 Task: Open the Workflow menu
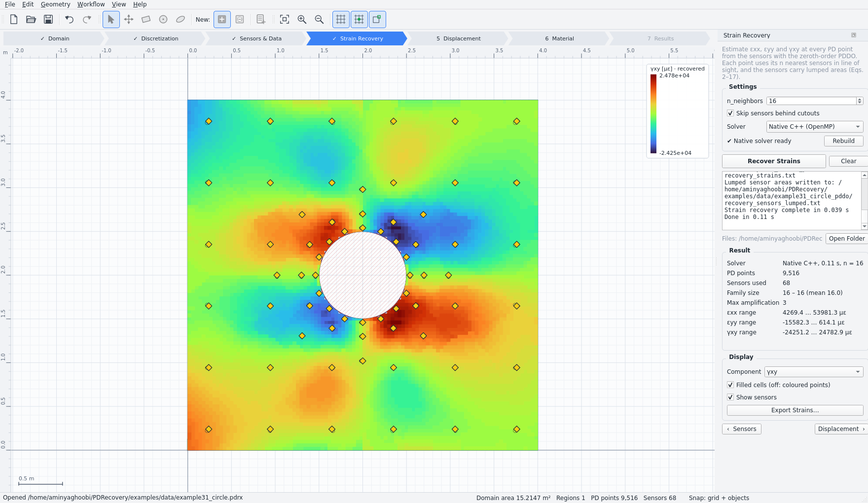click(91, 4)
